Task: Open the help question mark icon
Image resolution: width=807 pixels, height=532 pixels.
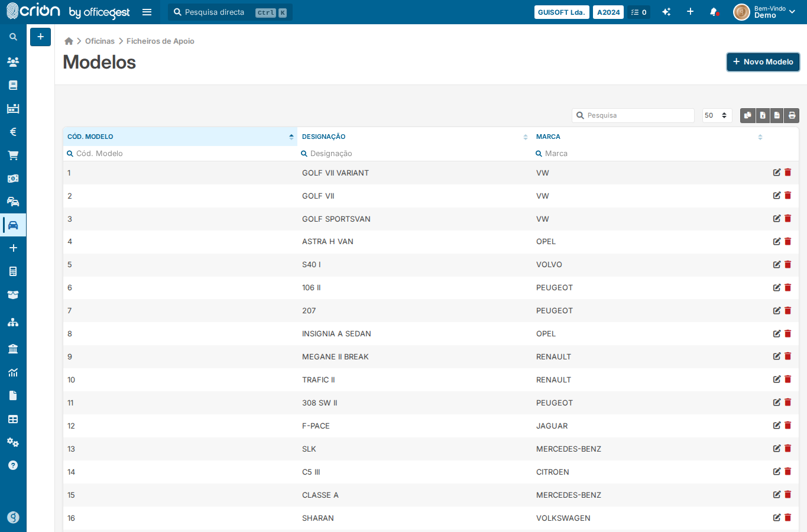Action: click(13, 465)
